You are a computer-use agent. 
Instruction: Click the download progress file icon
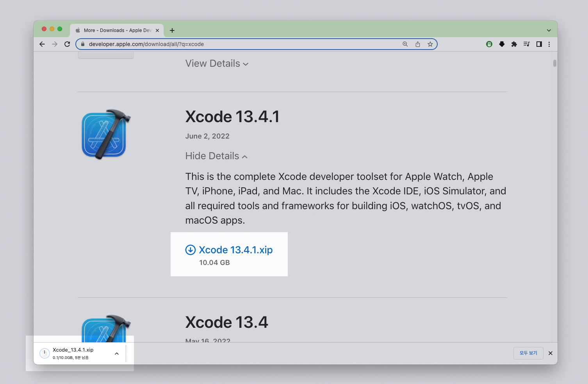point(45,353)
